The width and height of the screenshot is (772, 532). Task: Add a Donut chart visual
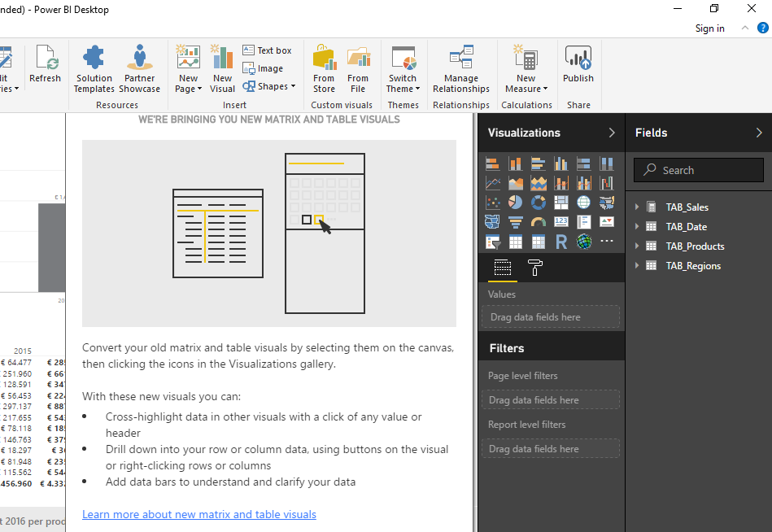[x=539, y=203]
